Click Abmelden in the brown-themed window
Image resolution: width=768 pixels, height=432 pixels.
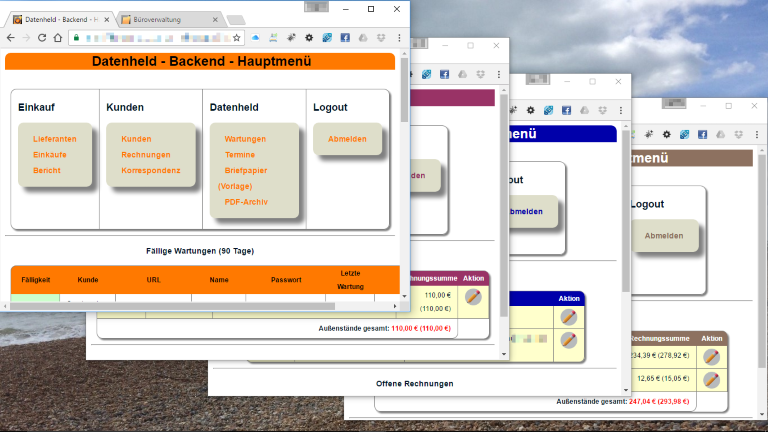coord(664,236)
